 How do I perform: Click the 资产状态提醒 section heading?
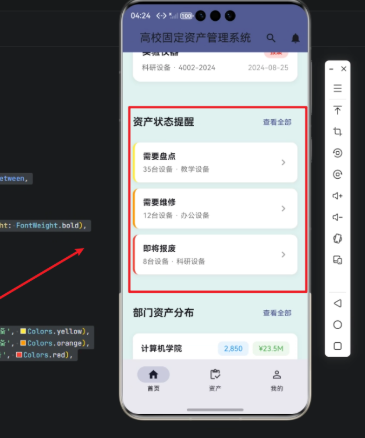click(x=163, y=122)
